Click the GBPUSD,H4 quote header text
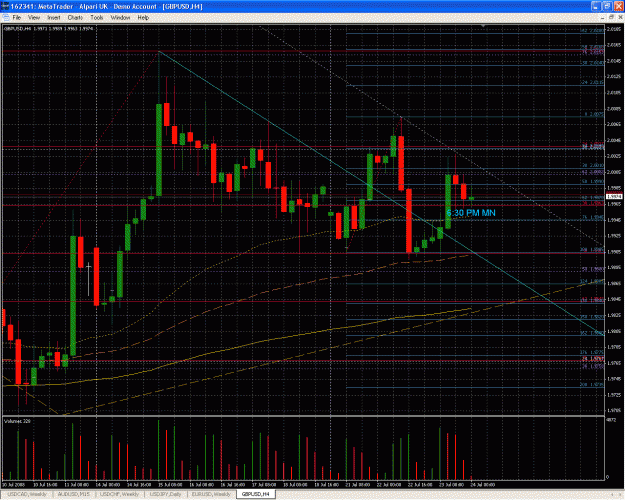The image size is (625, 500). [48, 29]
